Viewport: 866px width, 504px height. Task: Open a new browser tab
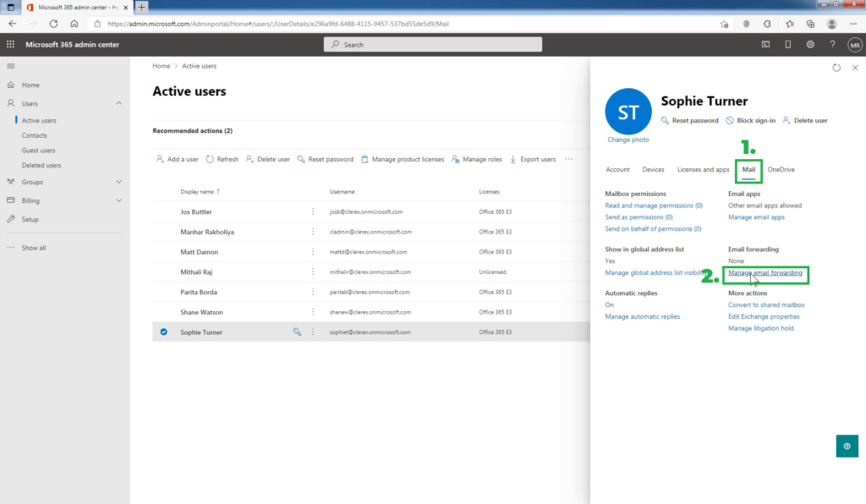click(x=141, y=7)
